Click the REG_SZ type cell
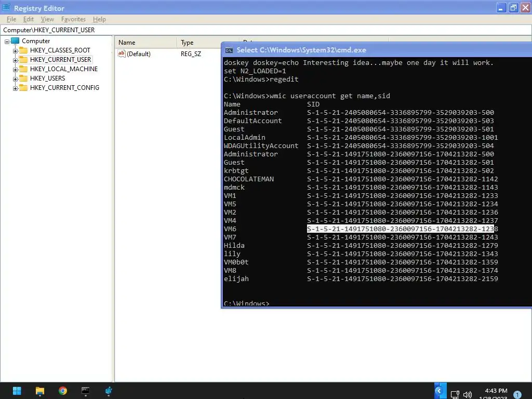 (191, 54)
